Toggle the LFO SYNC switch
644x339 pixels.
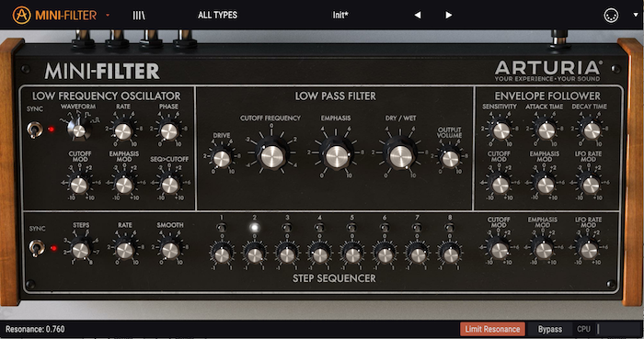[35, 130]
